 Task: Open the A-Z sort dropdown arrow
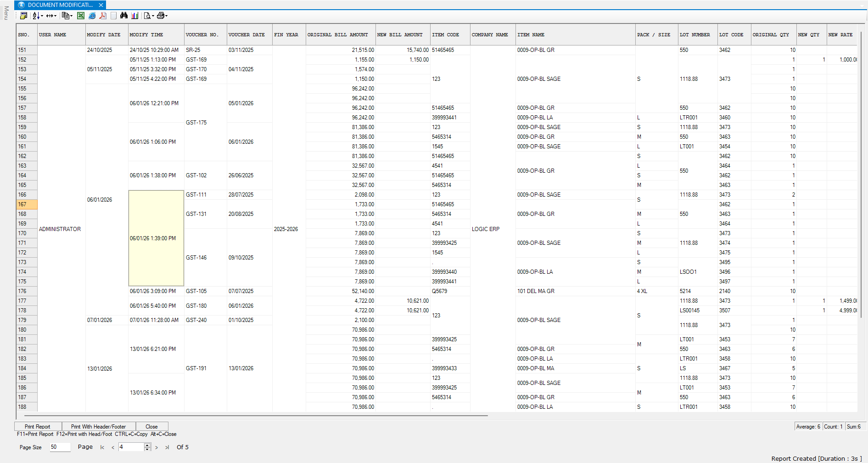coord(42,16)
